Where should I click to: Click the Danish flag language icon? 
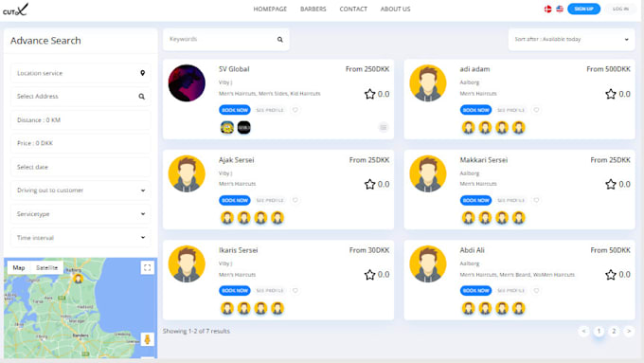point(548,9)
